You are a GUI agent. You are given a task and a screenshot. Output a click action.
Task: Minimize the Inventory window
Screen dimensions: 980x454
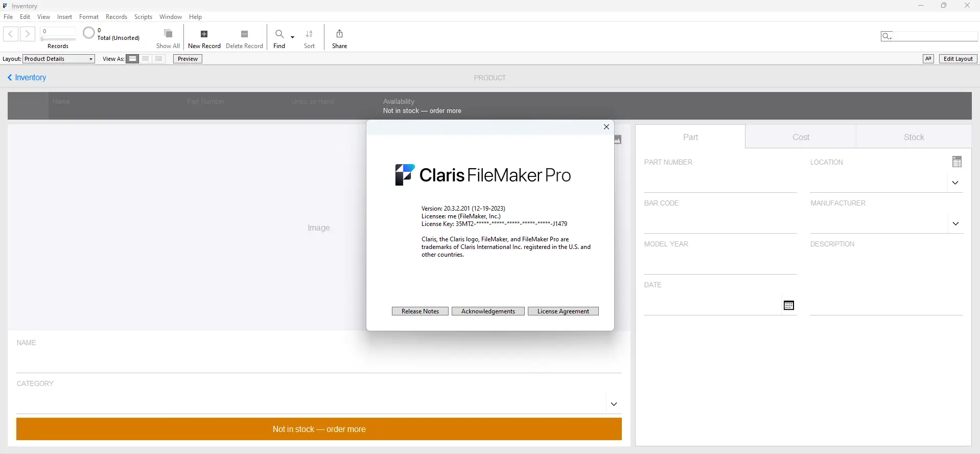tap(921, 6)
